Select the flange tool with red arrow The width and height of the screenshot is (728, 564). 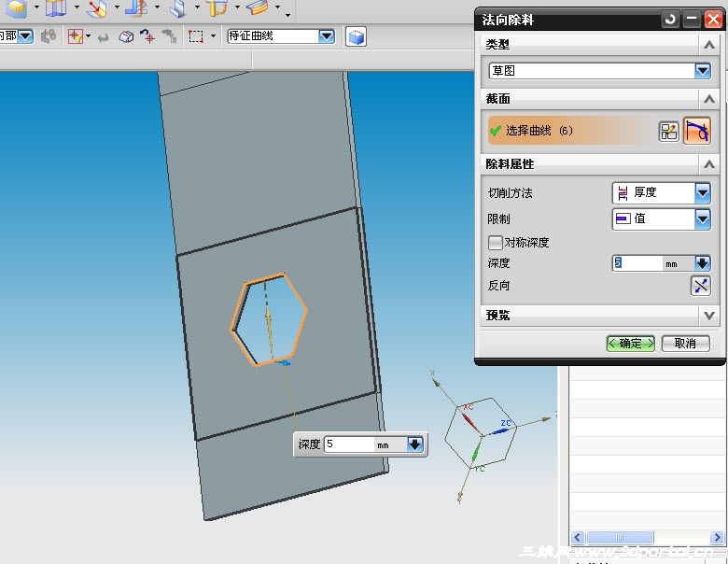pos(96,7)
